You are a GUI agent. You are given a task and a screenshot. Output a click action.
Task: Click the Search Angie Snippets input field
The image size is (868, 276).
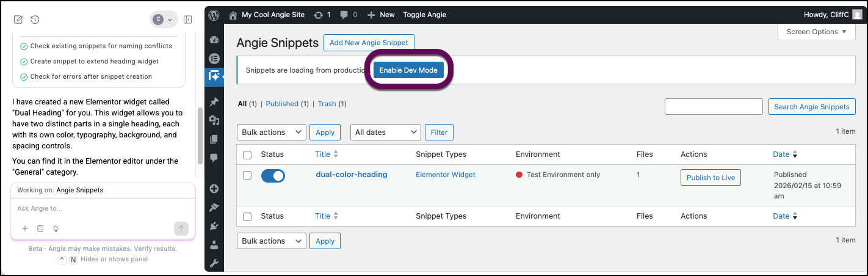(x=714, y=107)
